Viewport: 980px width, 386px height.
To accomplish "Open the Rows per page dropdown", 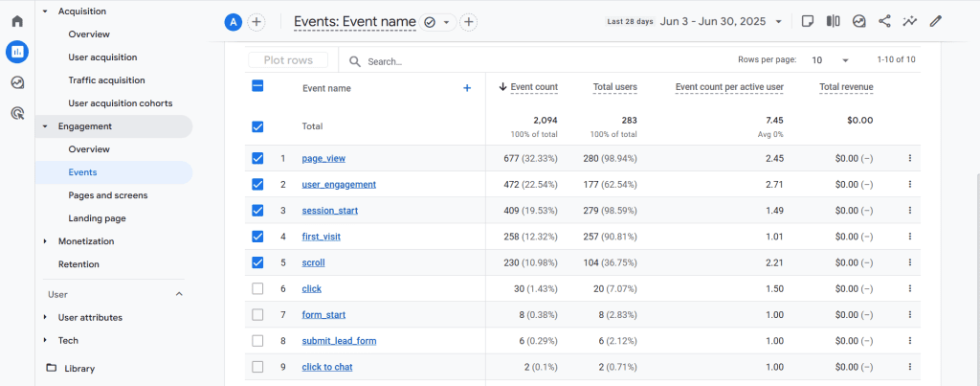I will coord(830,60).
